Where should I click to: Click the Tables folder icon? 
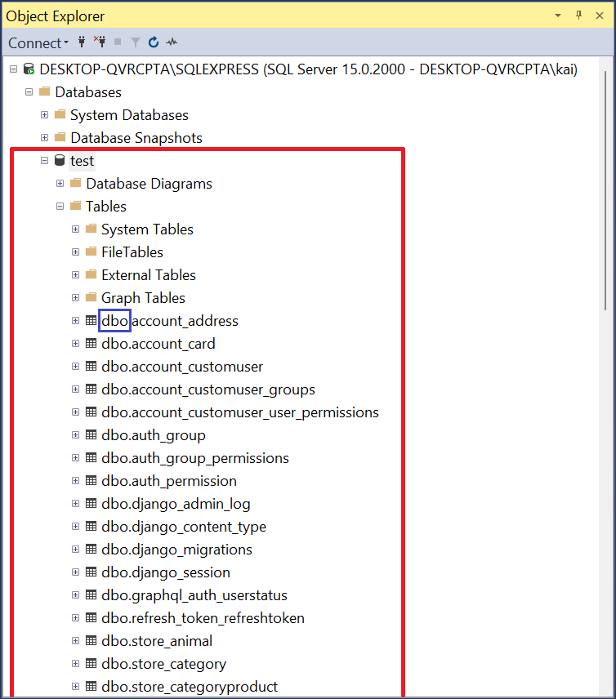tap(76, 206)
